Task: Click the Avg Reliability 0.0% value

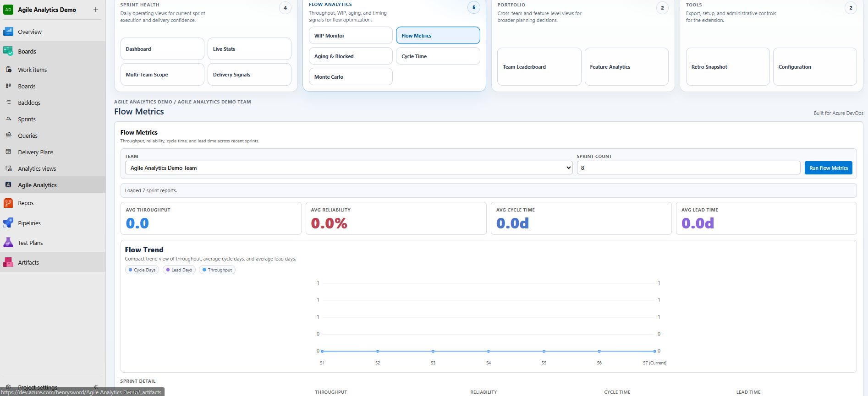Action: click(329, 223)
